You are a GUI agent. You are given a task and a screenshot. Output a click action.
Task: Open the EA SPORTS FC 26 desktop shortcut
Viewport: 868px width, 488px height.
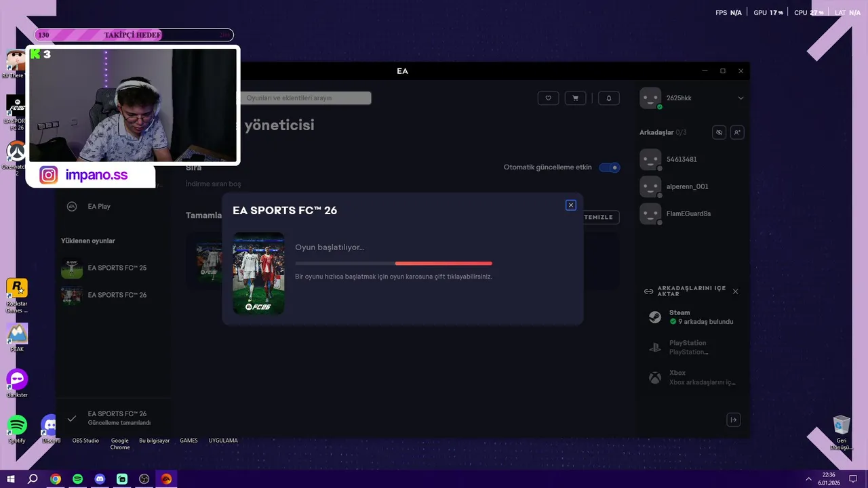16,112
